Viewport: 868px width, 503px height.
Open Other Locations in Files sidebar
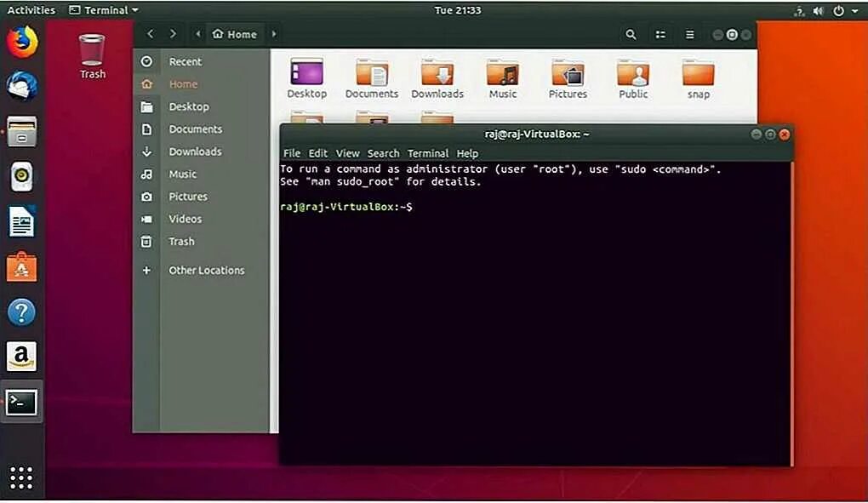[202, 270]
